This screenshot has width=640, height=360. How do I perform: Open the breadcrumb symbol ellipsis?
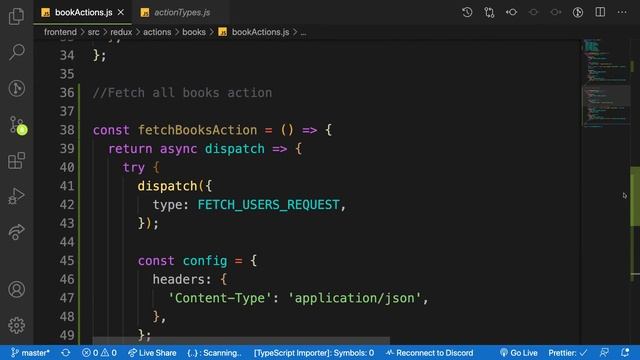click(303, 32)
